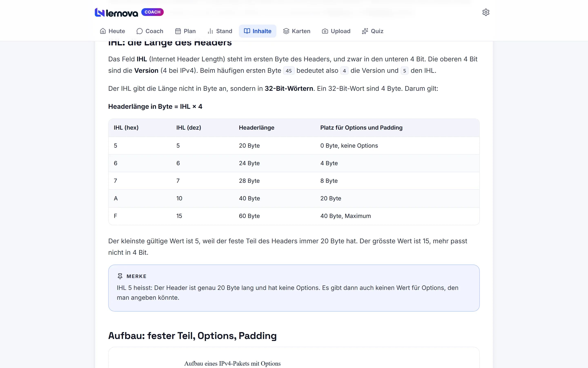The height and width of the screenshot is (368, 588).
Task: Go to the Heute tab
Action: (112, 31)
